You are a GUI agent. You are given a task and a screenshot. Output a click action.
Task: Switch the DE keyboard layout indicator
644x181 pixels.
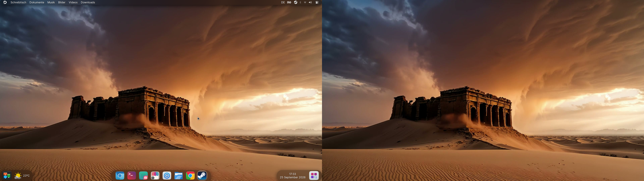pyautogui.click(x=283, y=2)
